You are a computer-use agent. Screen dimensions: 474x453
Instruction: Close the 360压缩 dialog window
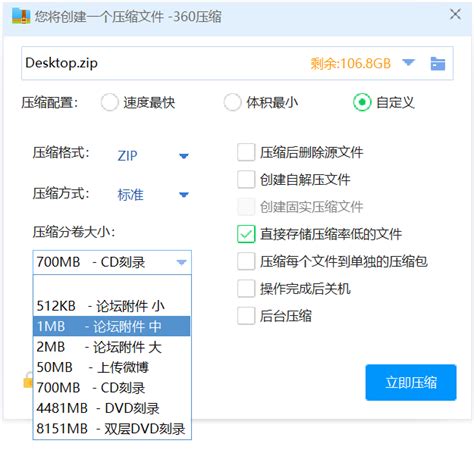pyautogui.click(x=455, y=14)
